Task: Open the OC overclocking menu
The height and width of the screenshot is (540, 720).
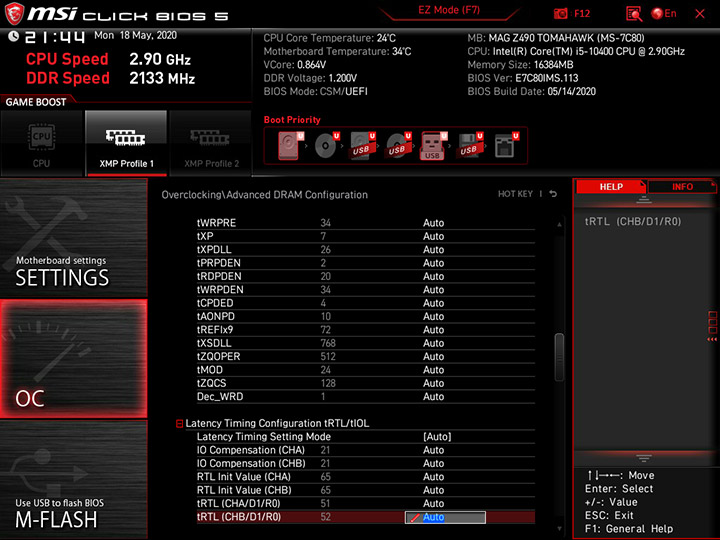Action: [x=74, y=359]
